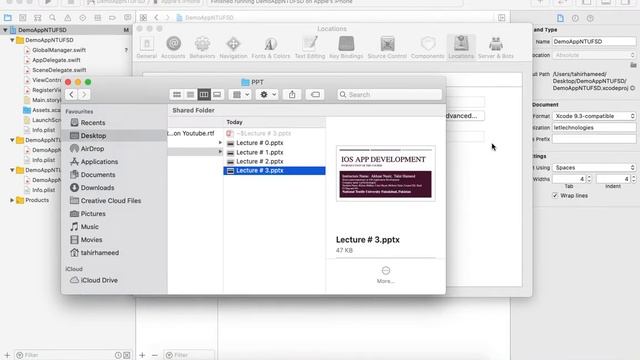The width and height of the screenshot is (640, 360).
Task: Click the Finder share icon
Action: (292, 95)
